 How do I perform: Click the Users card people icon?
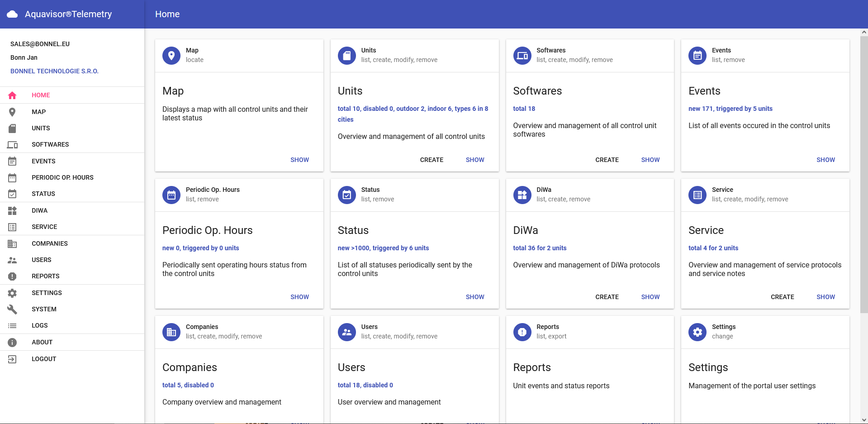click(x=347, y=332)
